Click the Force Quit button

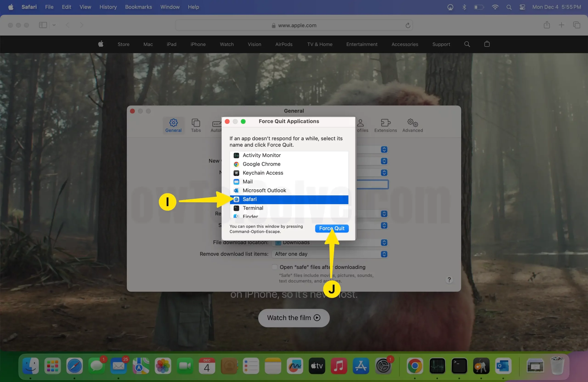point(332,228)
